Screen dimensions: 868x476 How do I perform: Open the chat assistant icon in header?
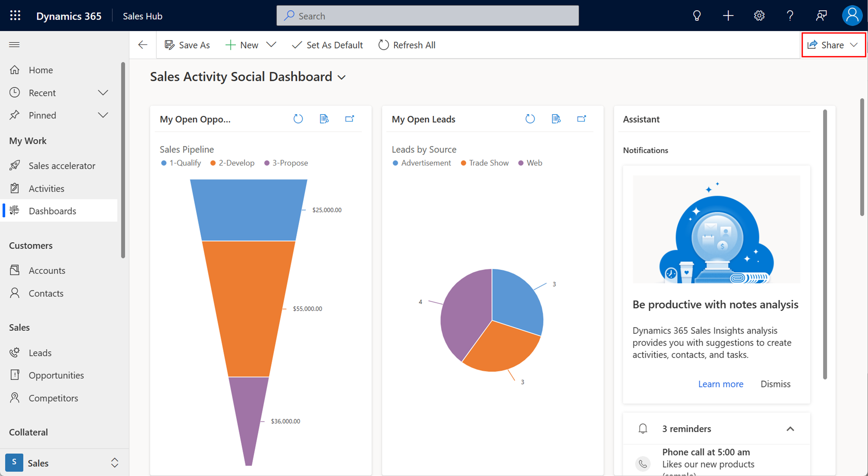[x=821, y=15]
